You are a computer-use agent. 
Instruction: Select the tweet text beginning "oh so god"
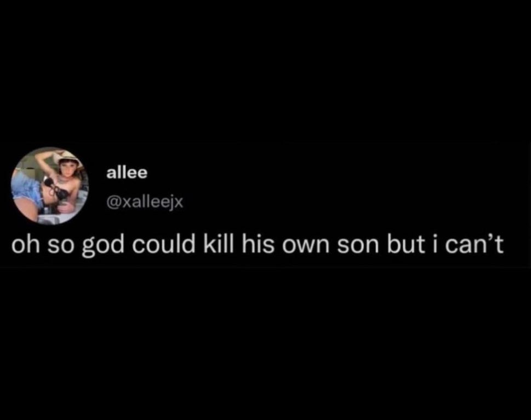coord(258,245)
